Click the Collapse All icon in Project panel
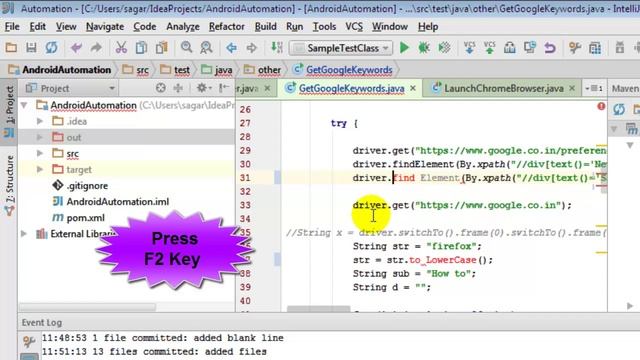This screenshot has height=360, width=640. 178,88
